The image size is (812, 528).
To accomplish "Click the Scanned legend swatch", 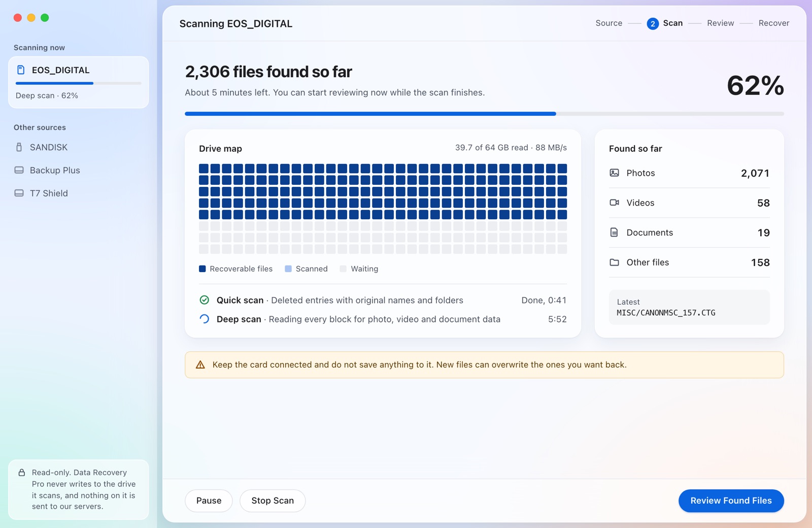I will pyautogui.click(x=288, y=269).
